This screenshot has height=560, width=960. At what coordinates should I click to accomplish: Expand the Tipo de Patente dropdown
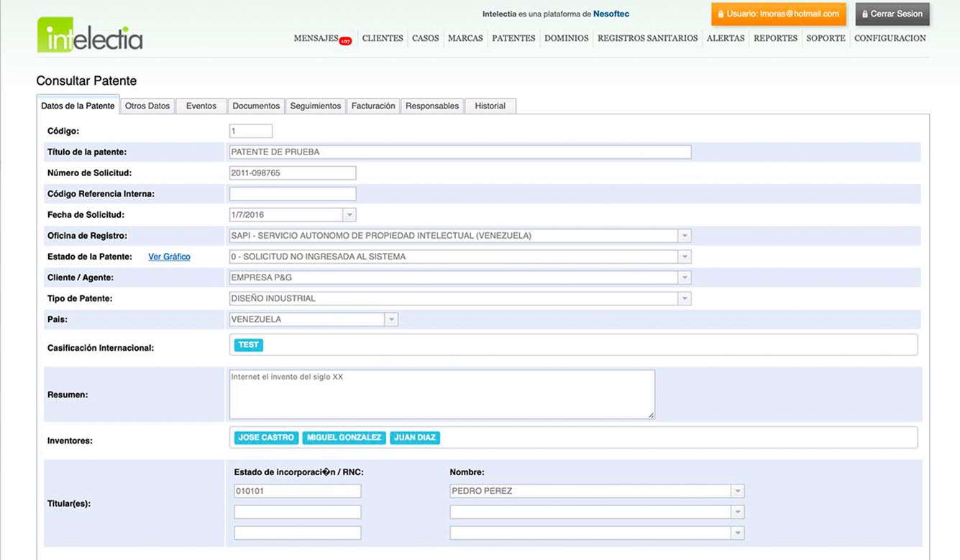[684, 298]
